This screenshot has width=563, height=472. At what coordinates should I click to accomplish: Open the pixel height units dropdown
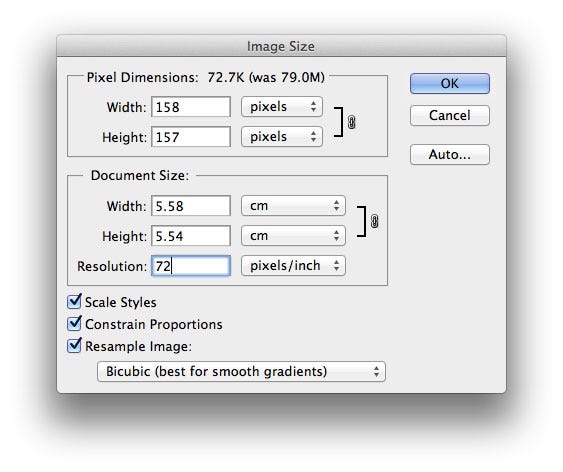pyautogui.click(x=282, y=136)
